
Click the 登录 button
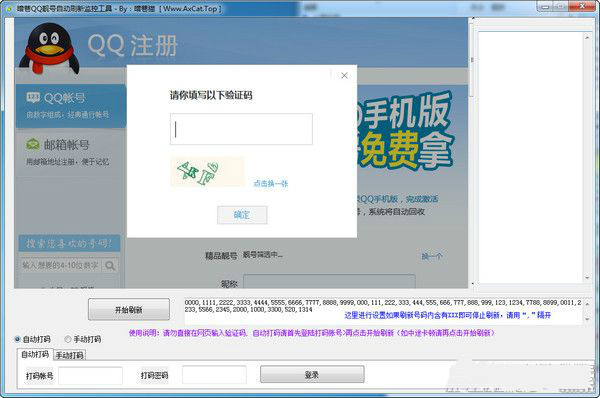coord(312,374)
